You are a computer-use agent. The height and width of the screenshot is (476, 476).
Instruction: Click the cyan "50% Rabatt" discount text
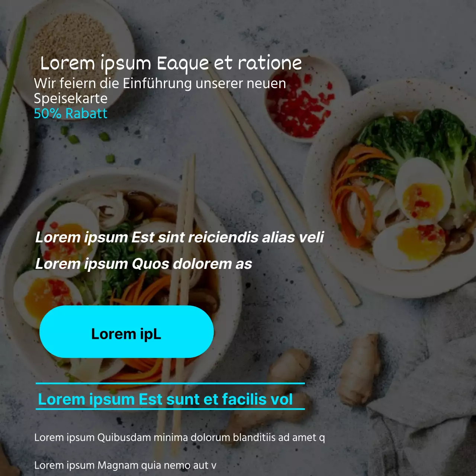click(x=71, y=113)
